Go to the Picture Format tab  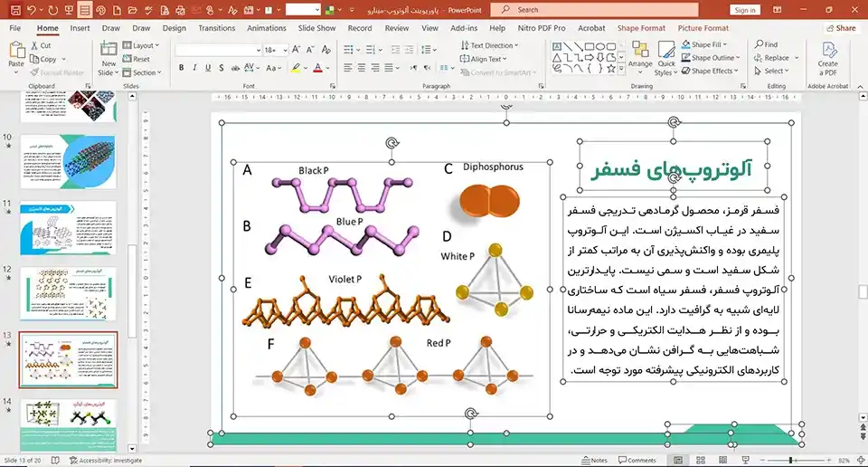703,28
